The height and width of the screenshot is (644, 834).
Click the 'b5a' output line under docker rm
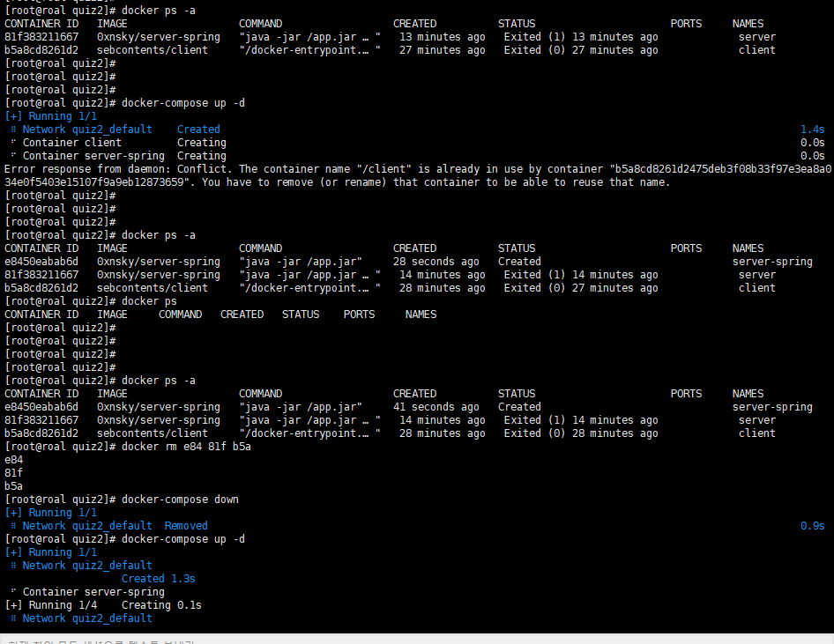[14, 486]
